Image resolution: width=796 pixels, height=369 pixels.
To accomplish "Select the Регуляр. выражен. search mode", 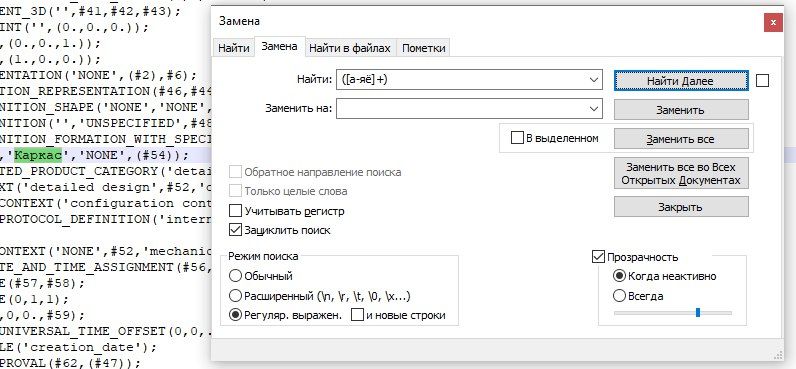I will coord(236,315).
